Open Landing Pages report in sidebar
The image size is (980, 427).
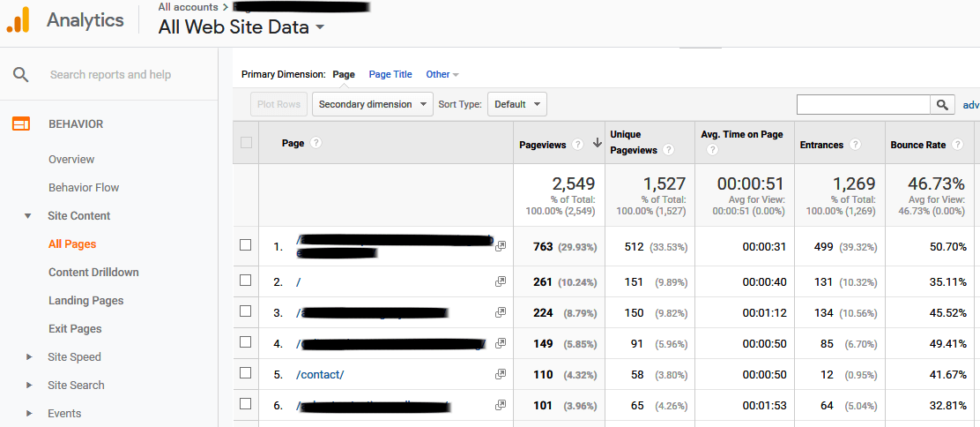coord(85,301)
